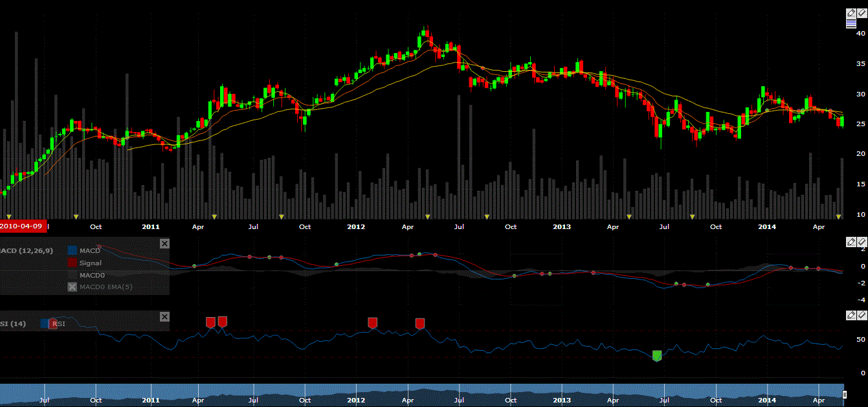Click the red RSI flag near May 2012
The width and height of the screenshot is (868, 407).
click(x=419, y=324)
